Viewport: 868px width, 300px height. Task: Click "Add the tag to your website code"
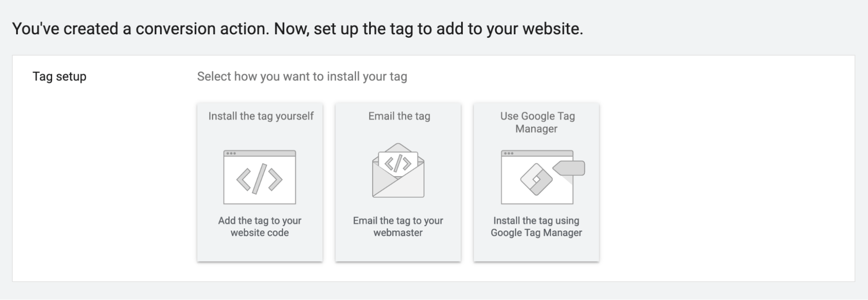[260, 227]
